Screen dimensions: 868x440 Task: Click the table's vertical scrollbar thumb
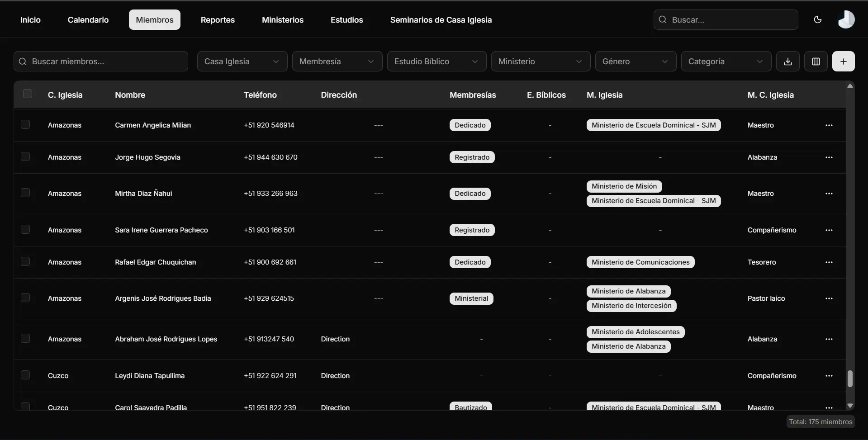850,378
